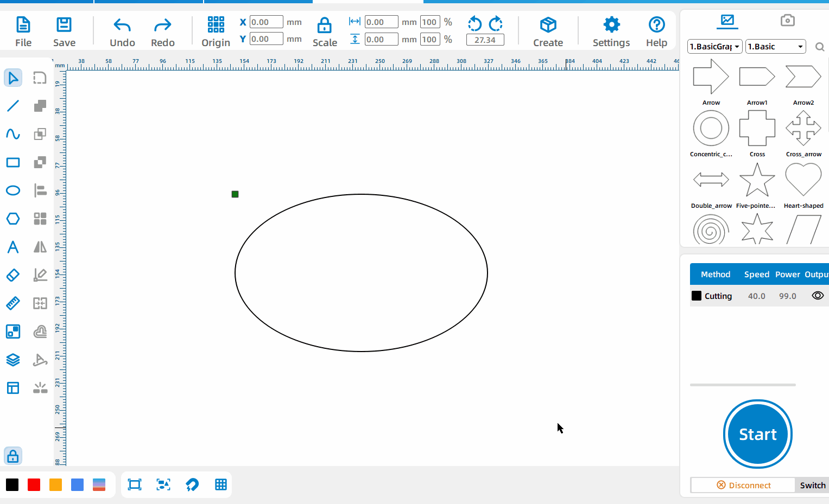Select the Rectangle tool
829x504 pixels.
(x=13, y=162)
